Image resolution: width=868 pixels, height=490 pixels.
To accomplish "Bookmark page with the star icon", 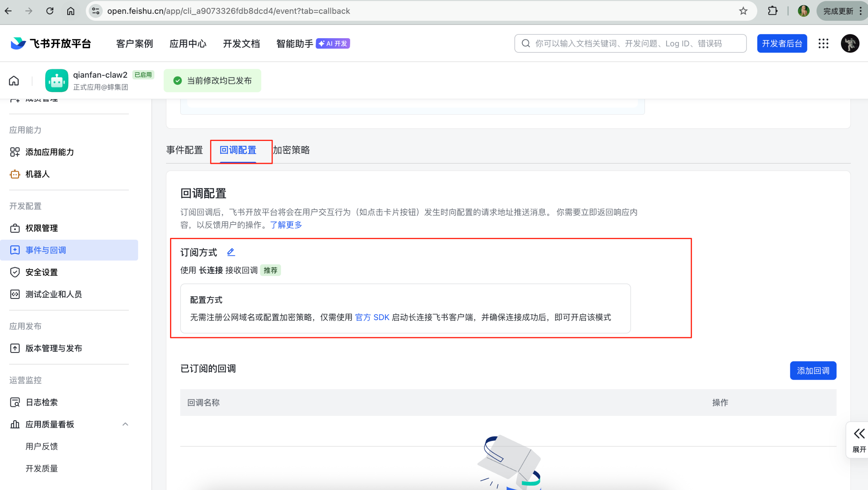I will 743,11.
